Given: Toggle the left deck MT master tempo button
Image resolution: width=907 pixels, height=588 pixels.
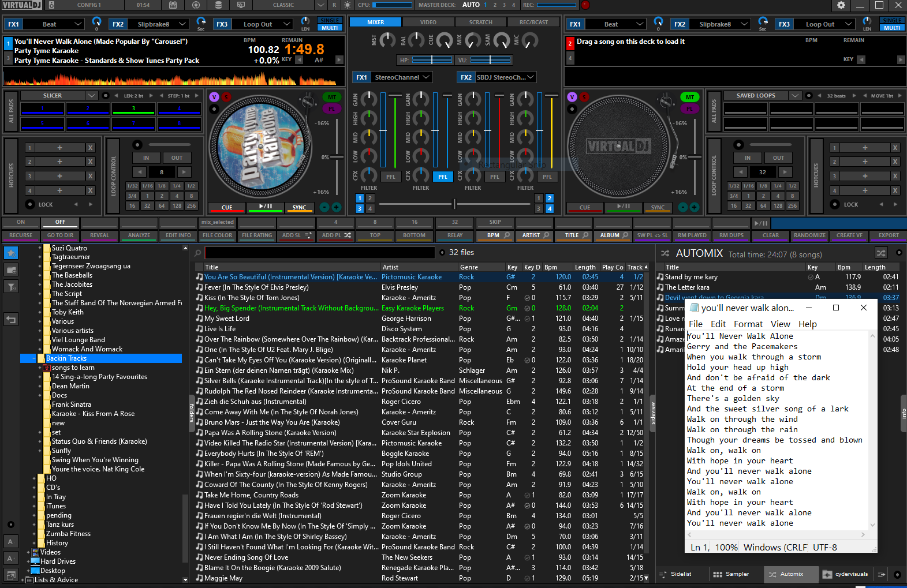Looking at the screenshot, I should (332, 97).
